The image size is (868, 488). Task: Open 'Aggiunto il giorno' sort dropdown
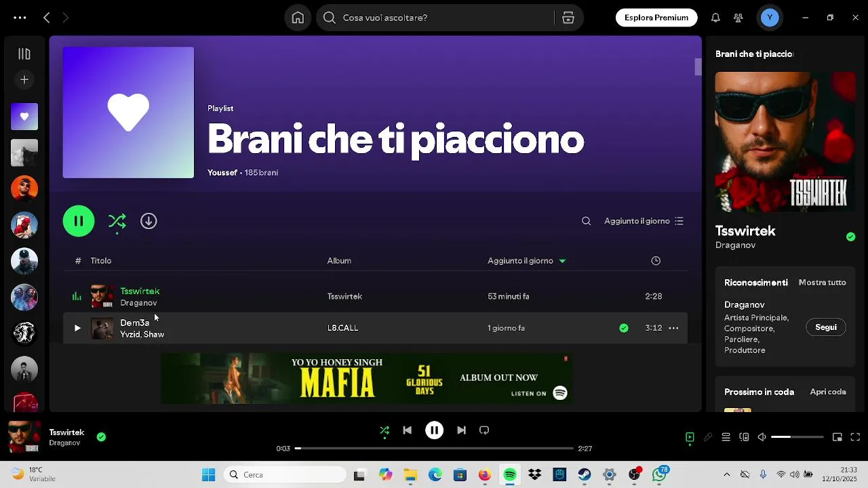644,221
